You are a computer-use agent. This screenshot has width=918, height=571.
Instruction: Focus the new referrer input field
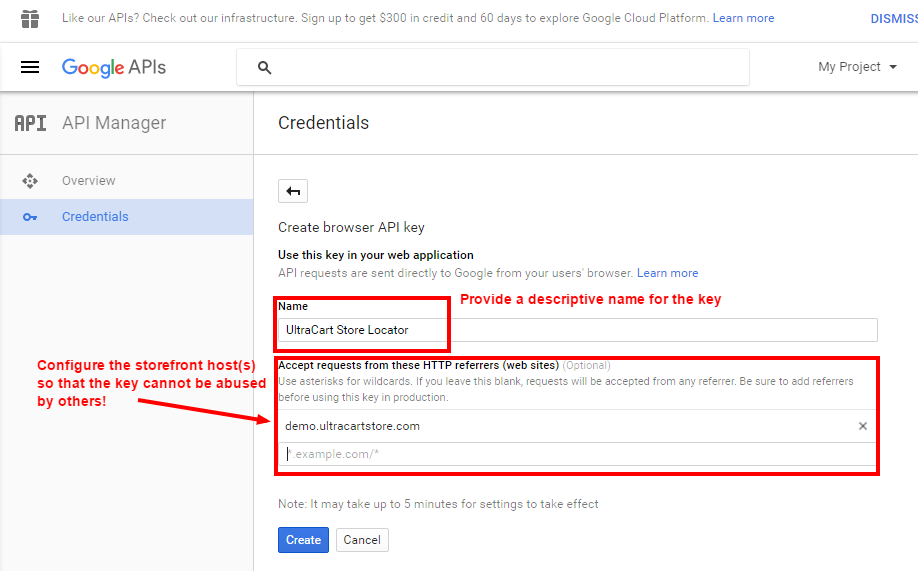point(577,454)
